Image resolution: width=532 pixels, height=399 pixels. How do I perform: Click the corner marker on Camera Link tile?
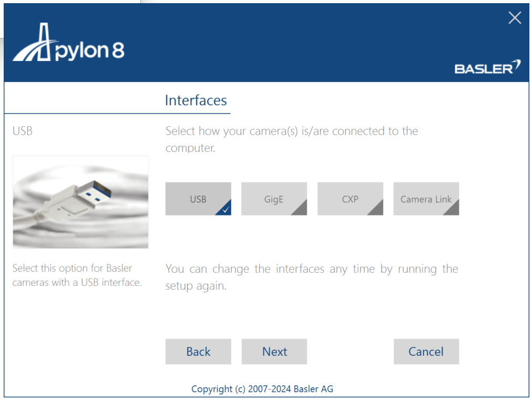453,209
